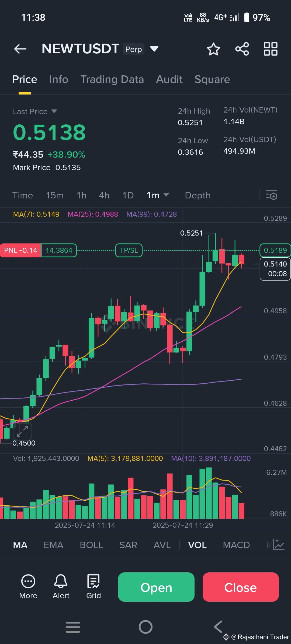Expand the 1m interval dropdown
The image size is (291, 644).
(158, 195)
